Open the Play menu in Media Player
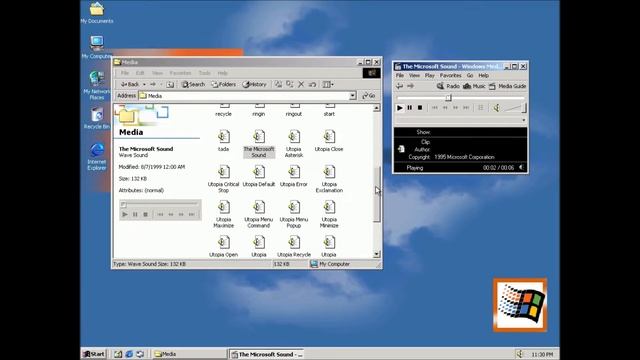This screenshot has width=640, height=360. pyautogui.click(x=429, y=76)
